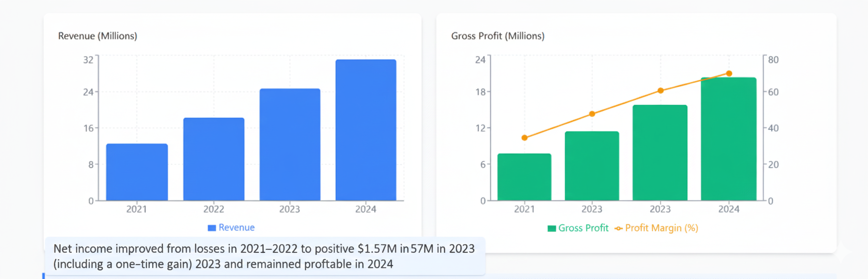This screenshot has height=279, width=868.
Task: Toggle the Profit Margin (%) legend label
Action: click(x=661, y=228)
